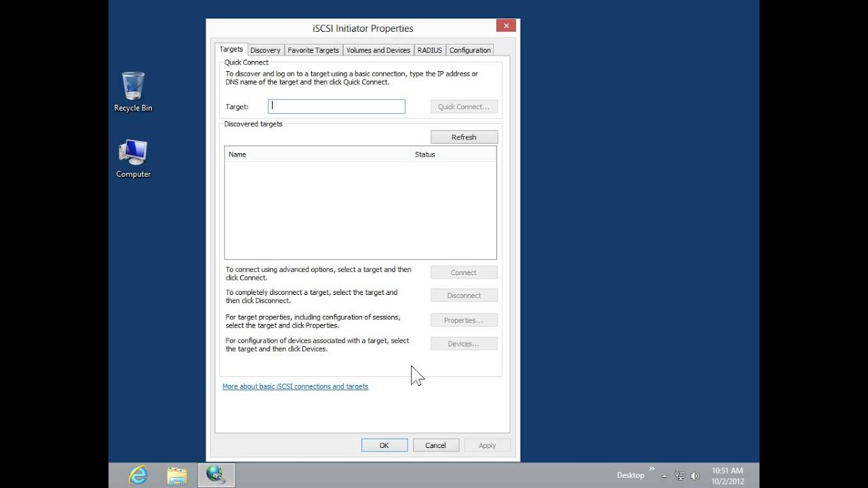
Task: Open the Favorite Targets tab
Action: click(x=313, y=50)
